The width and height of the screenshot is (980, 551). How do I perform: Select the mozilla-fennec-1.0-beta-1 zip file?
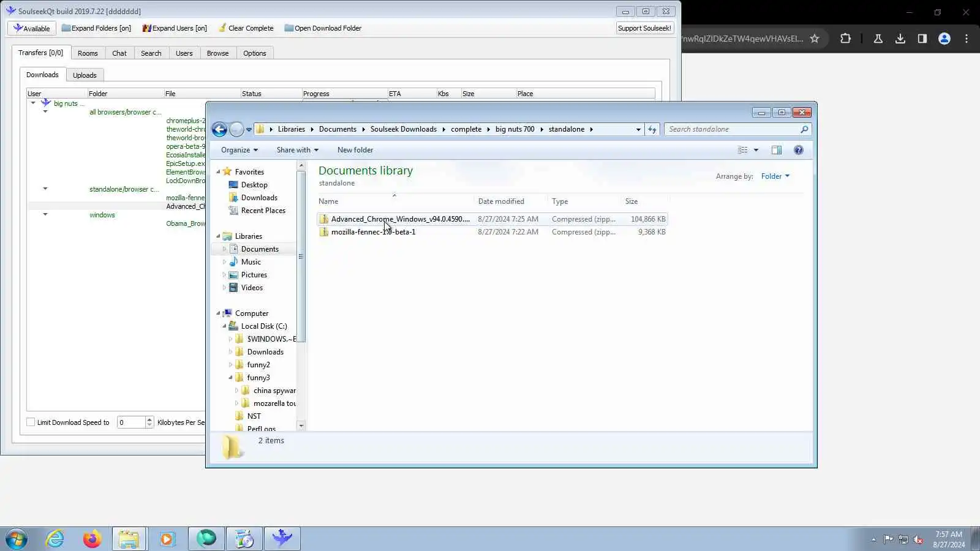pyautogui.click(x=492, y=232)
